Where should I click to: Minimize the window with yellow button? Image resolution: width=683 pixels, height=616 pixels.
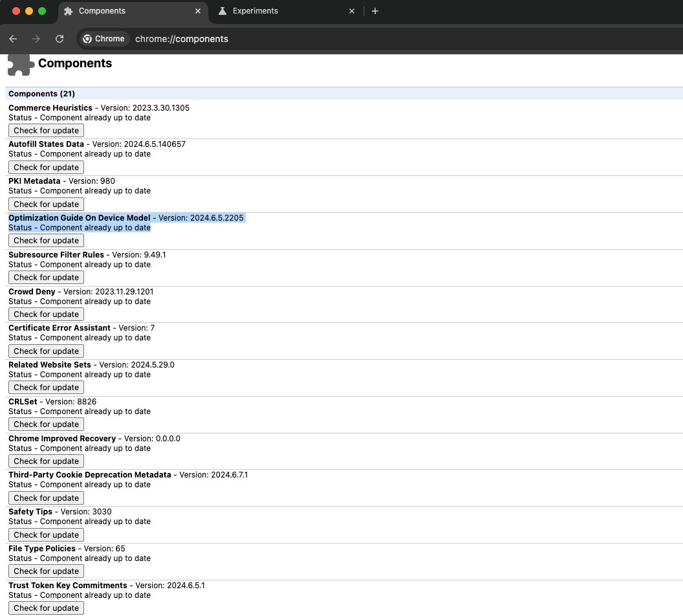click(29, 11)
